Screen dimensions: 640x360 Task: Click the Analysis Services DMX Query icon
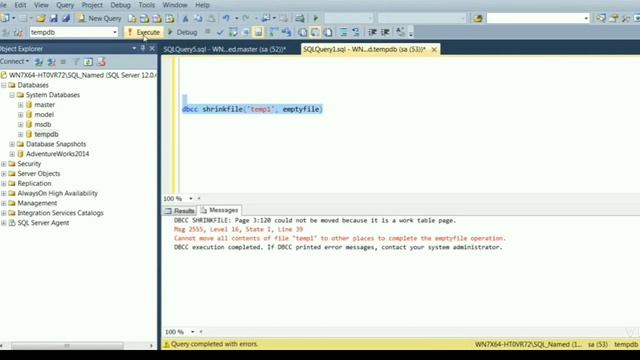(157, 18)
